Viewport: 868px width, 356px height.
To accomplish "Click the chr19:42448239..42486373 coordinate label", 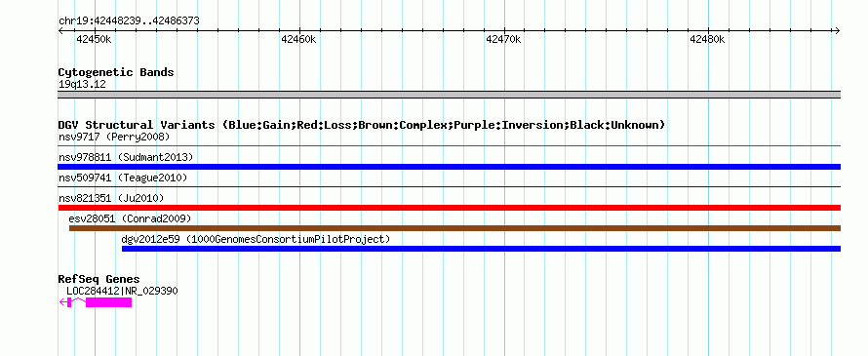I will click(129, 21).
